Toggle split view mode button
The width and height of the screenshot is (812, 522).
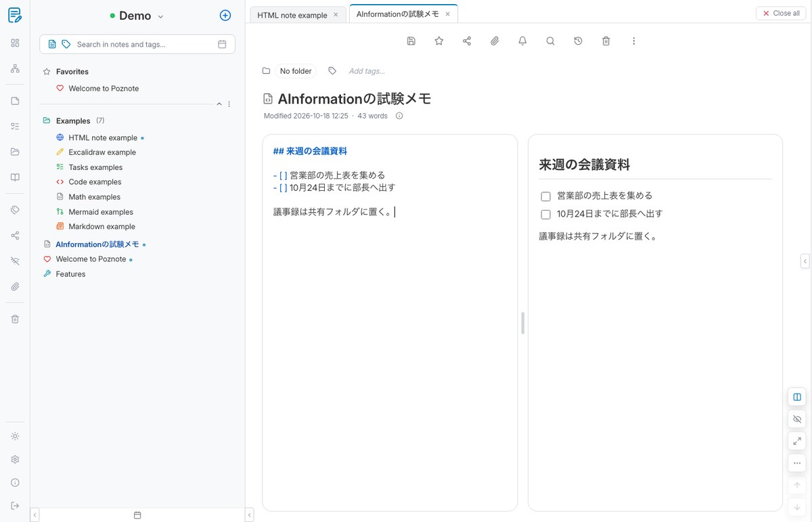coord(797,397)
